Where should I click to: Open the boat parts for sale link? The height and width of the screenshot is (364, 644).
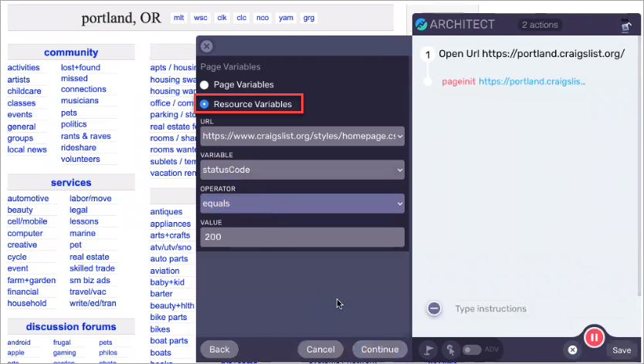pos(169,341)
